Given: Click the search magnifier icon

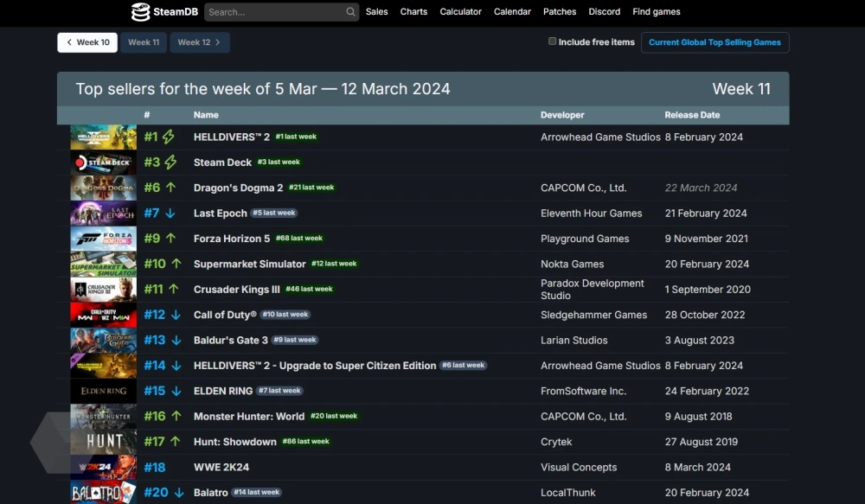Looking at the screenshot, I should (x=350, y=12).
